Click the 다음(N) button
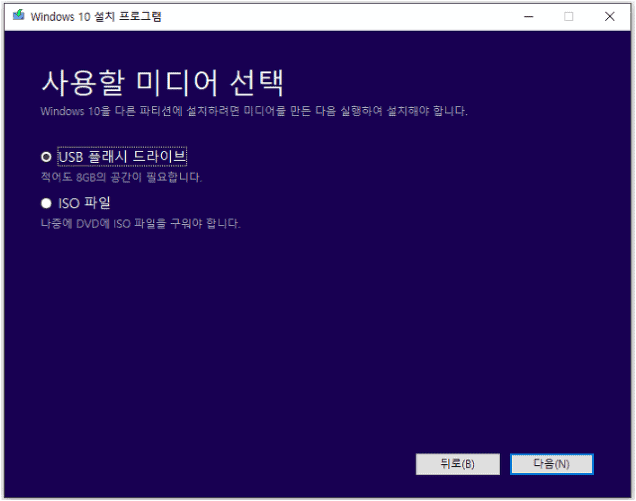This screenshot has height=501, width=636. point(552,464)
